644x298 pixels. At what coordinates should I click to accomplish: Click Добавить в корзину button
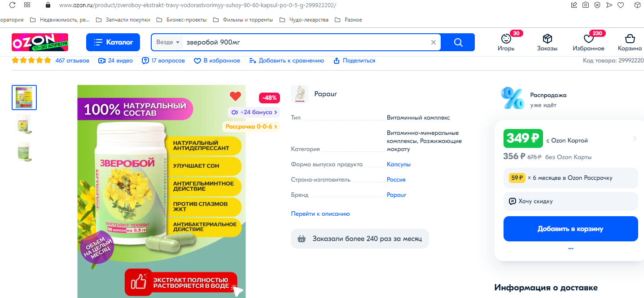click(570, 229)
